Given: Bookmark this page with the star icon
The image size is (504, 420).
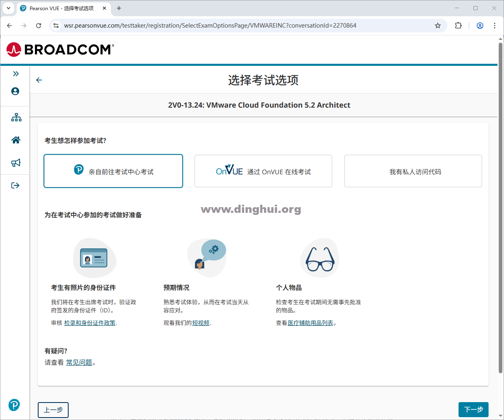Looking at the screenshot, I should (438, 26).
